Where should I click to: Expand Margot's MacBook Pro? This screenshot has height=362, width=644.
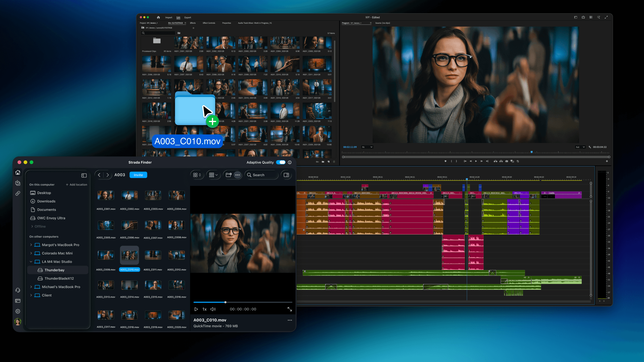click(x=31, y=245)
